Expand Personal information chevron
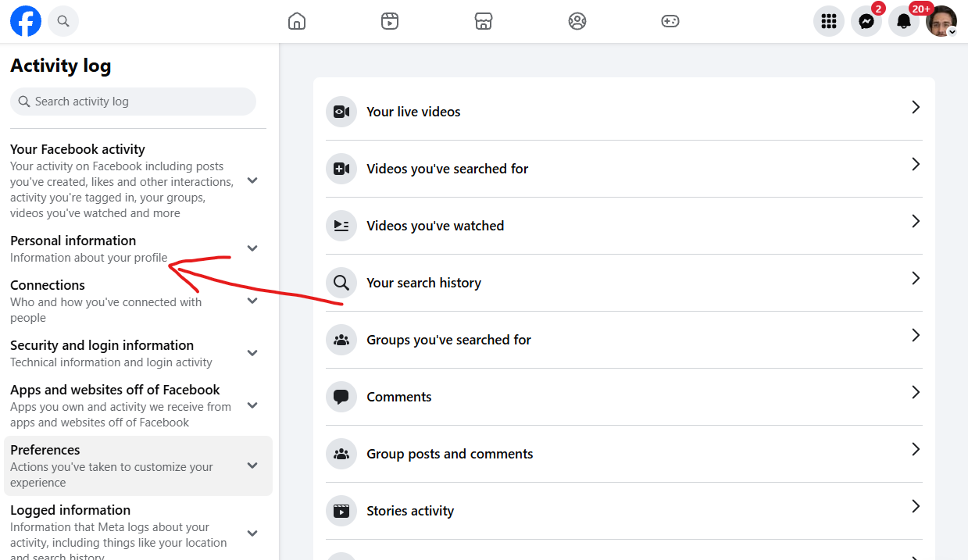Image resolution: width=968 pixels, height=560 pixels. 252,248
